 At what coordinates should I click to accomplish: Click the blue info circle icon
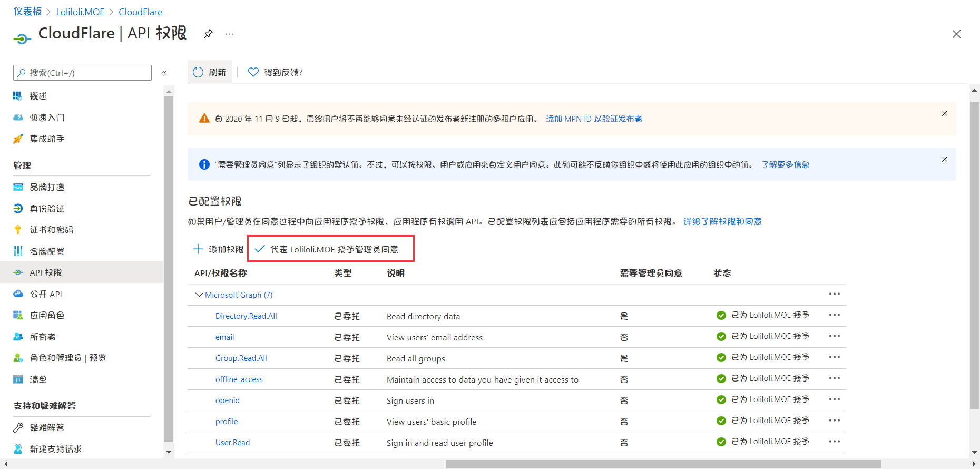click(x=204, y=164)
